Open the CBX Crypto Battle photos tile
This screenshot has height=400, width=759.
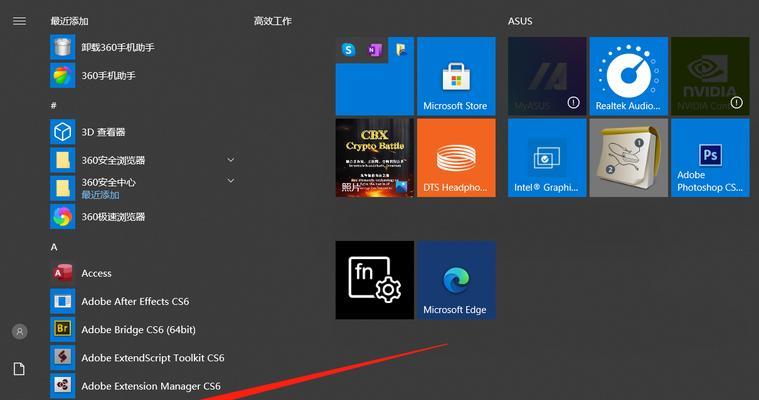(375, 158)
